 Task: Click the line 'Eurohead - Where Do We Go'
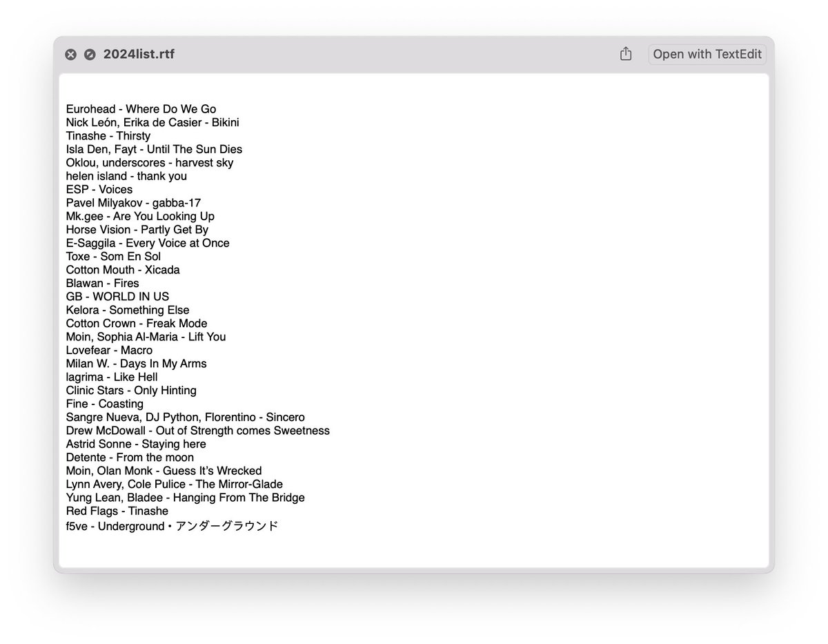click(141, 109)
